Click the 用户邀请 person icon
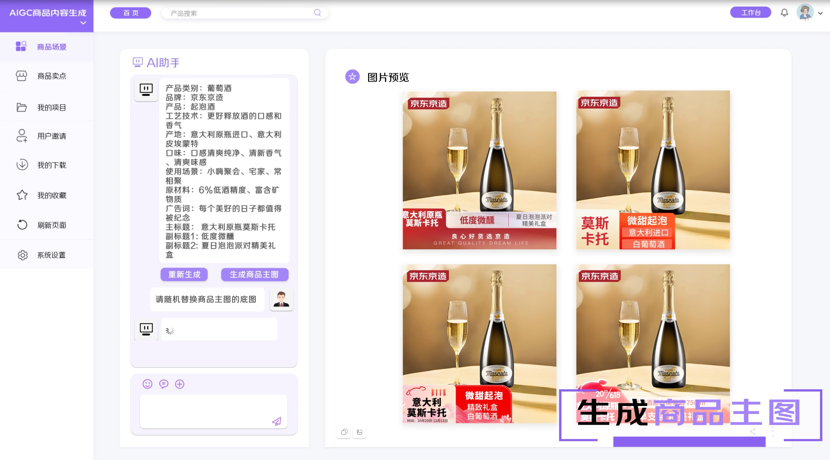This screenshot has width=830, height=460. tap(22, 136)
